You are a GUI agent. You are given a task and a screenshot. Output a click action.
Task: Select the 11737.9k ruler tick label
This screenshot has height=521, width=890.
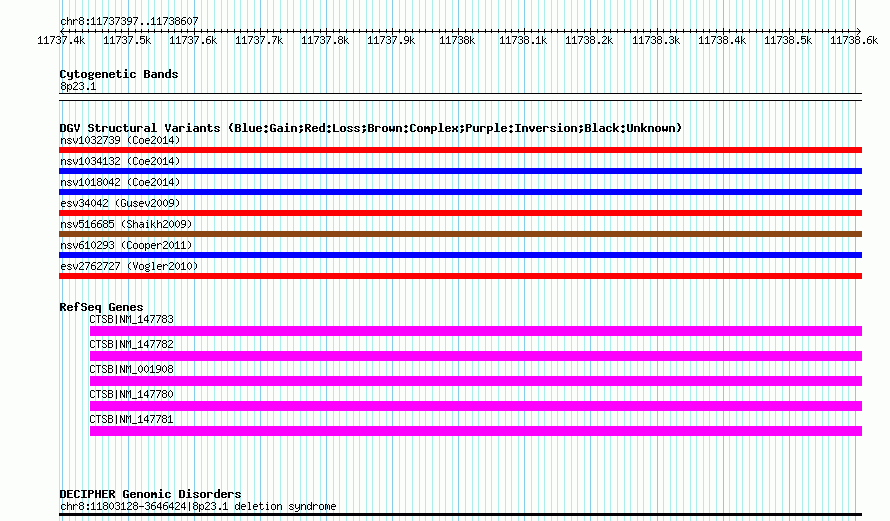coord(391,41)
